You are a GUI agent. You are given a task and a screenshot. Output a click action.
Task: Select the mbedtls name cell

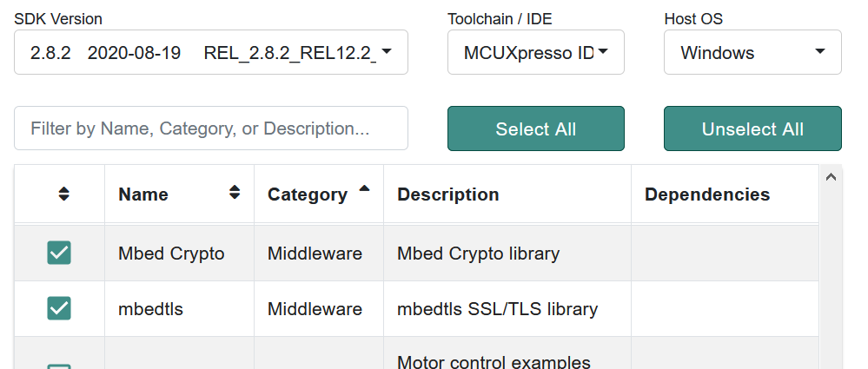coord(151,308)
